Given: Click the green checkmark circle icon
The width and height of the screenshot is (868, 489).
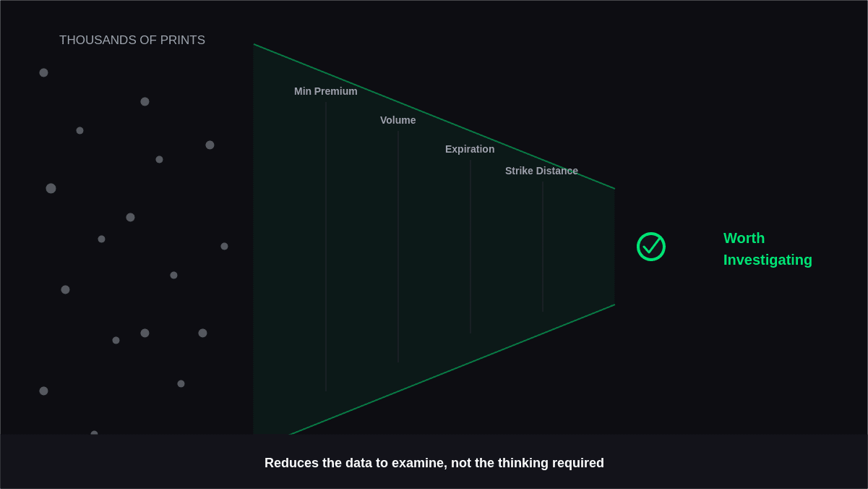Looking at the screenshot, I should pyautogui.click(x=650, y=247).
